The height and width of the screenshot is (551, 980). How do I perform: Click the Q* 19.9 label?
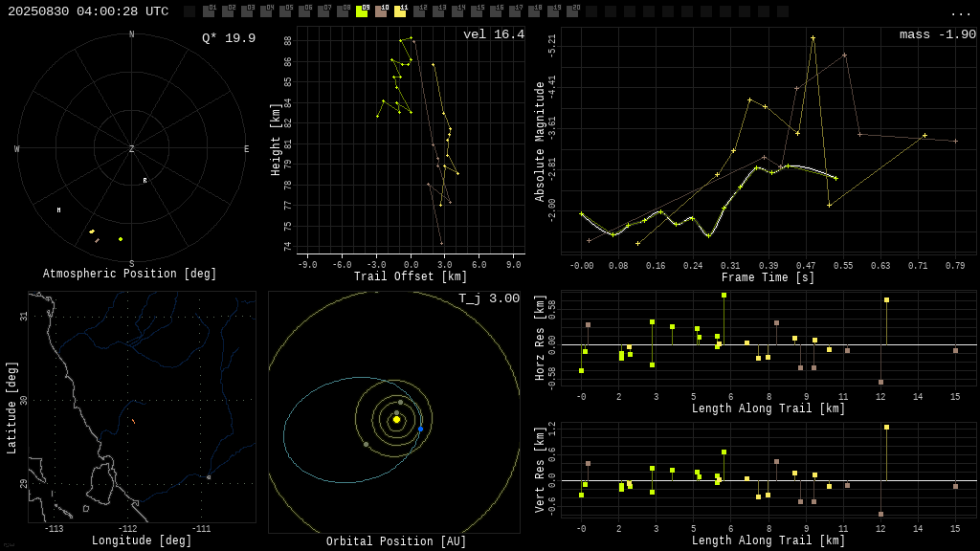coord(229,38)
